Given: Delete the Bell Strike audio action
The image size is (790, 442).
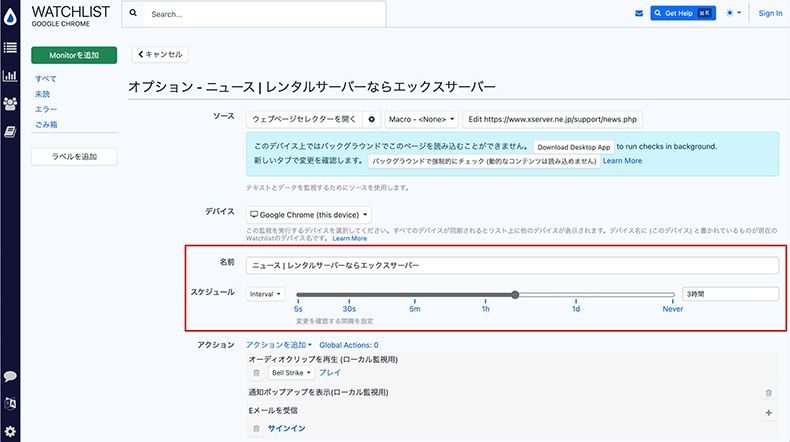Looking at the screenshot, I should pos(256,372).
